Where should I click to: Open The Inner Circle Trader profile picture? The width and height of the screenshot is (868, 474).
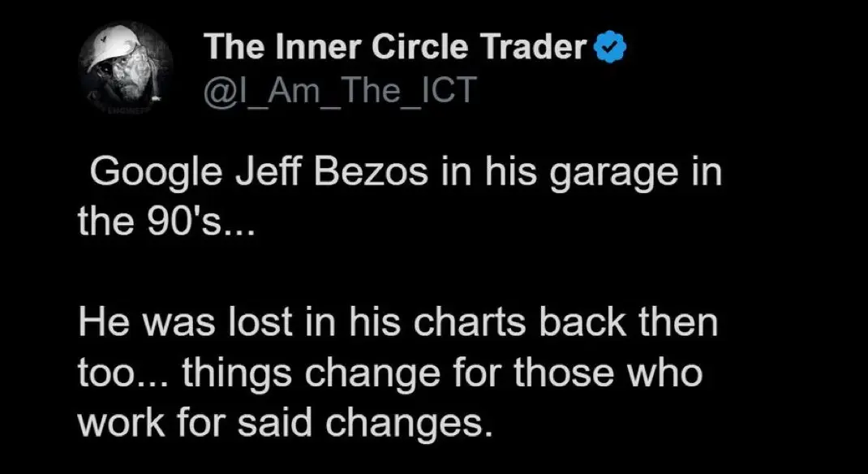coord(126,69)
